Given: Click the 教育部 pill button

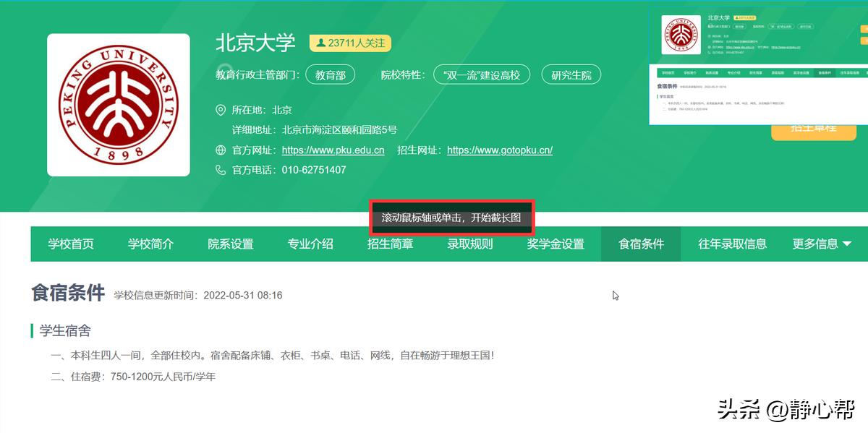Looking at the screenshot, I should point(331,74).
